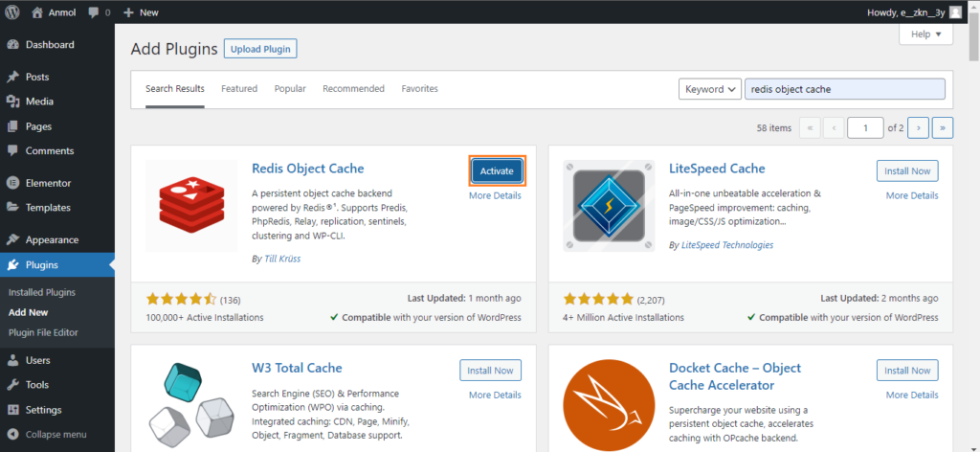Viewport: 980px width, 452px height.
Task: Switch to the Popular tab
Action: point(290,89)
